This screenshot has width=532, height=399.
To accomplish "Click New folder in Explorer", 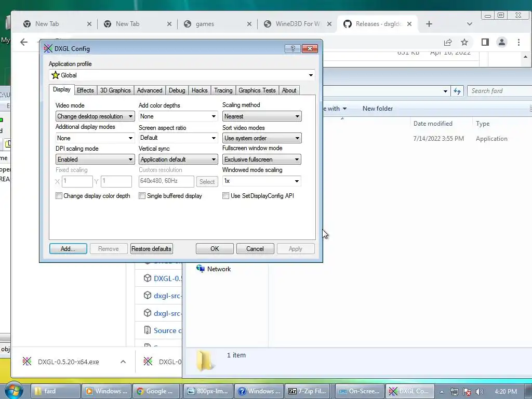I will [x=378, y=109].
